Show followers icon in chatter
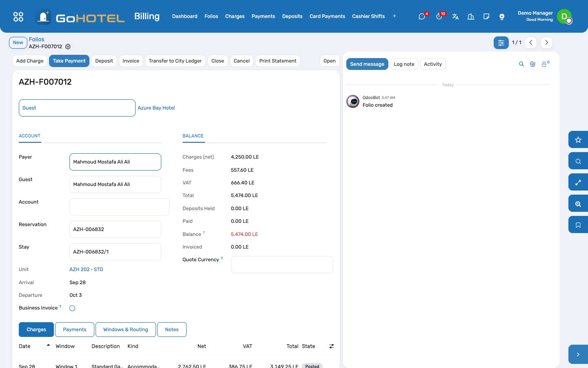Viewport: 588px width, 368px height. 545,64
